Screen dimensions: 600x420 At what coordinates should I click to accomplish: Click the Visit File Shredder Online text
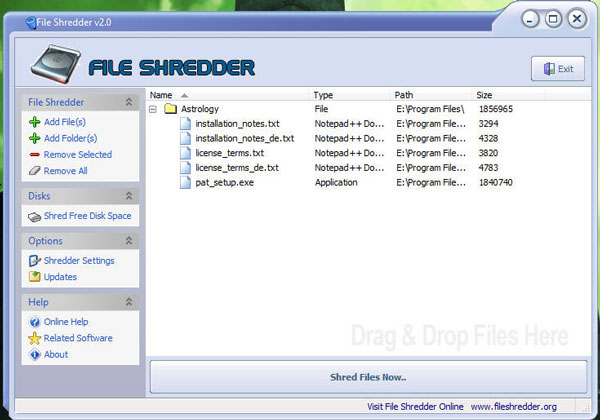(415, 407)
